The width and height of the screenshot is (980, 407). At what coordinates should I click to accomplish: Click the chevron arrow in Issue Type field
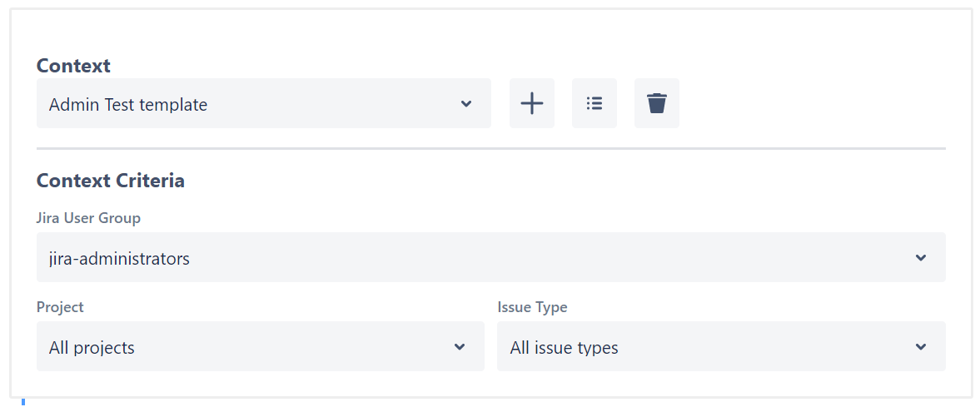[921, 347]
